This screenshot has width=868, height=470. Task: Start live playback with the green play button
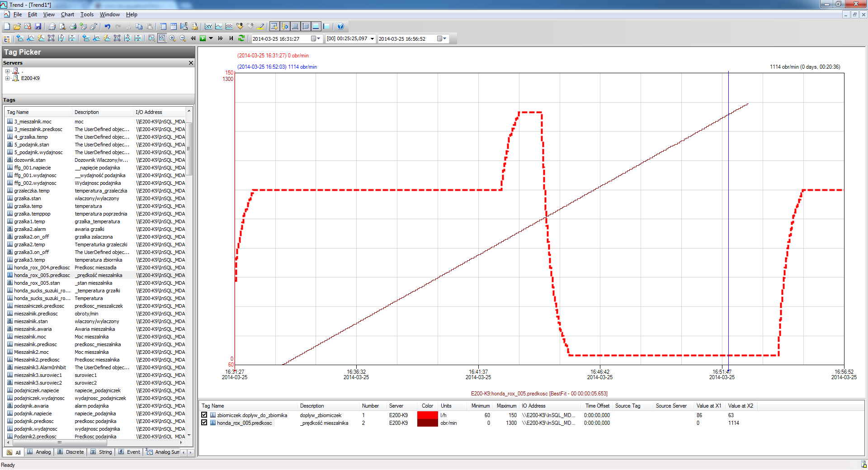(x=203, y=38)
